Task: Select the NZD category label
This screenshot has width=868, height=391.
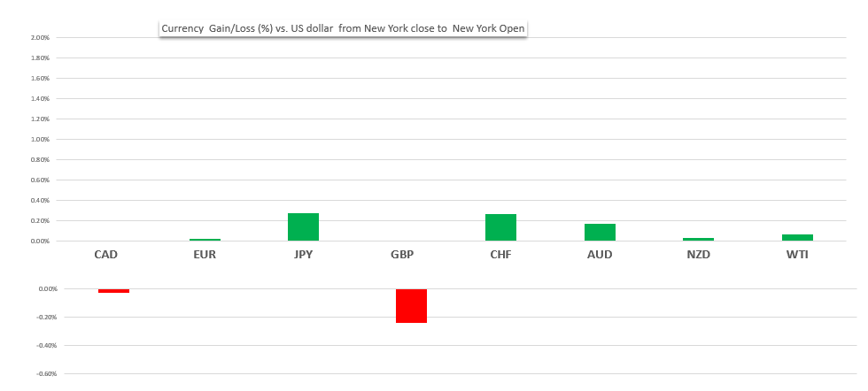Action: click(698, 255)
